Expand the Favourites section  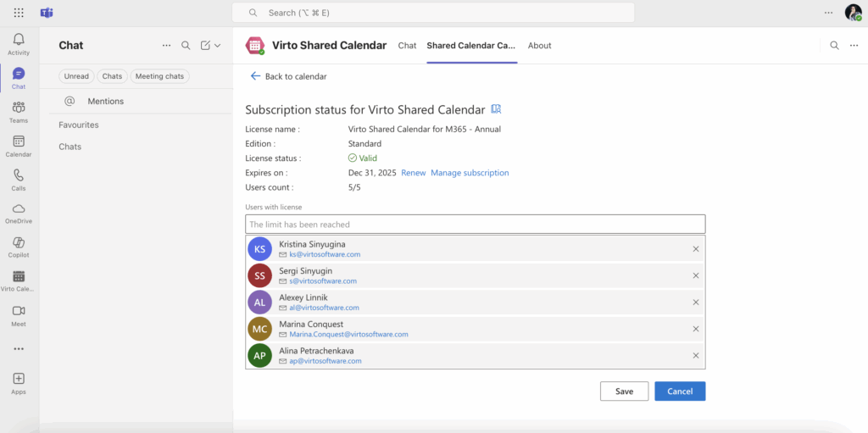pyautogui.click(x=79, y=125)
